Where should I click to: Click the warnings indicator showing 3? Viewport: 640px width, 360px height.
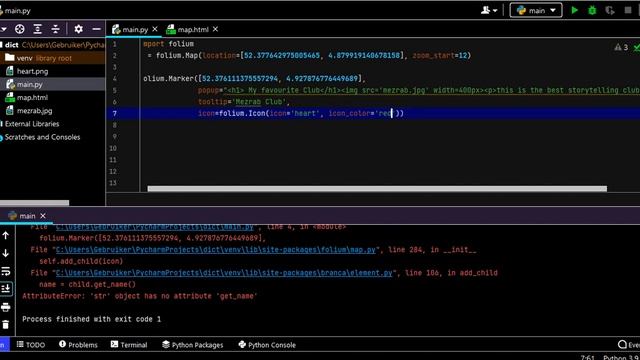(621, 47)
